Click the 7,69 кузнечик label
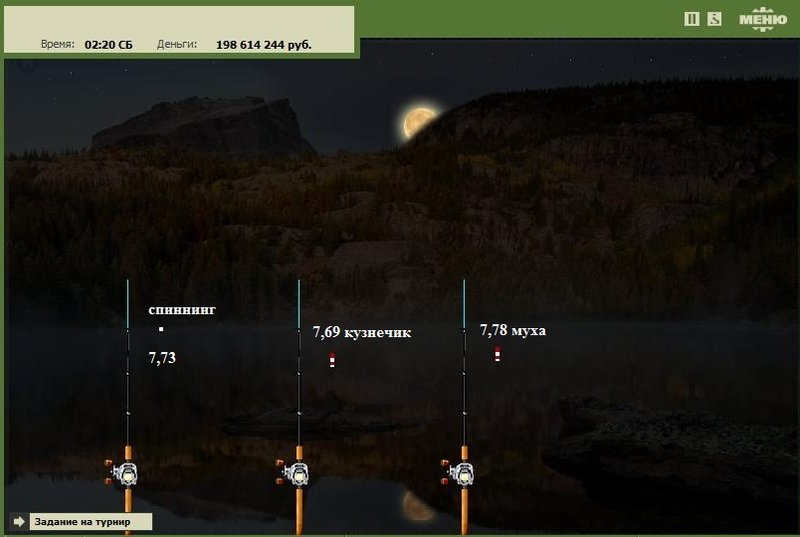The image size is (800, 537). pos(362,332)
